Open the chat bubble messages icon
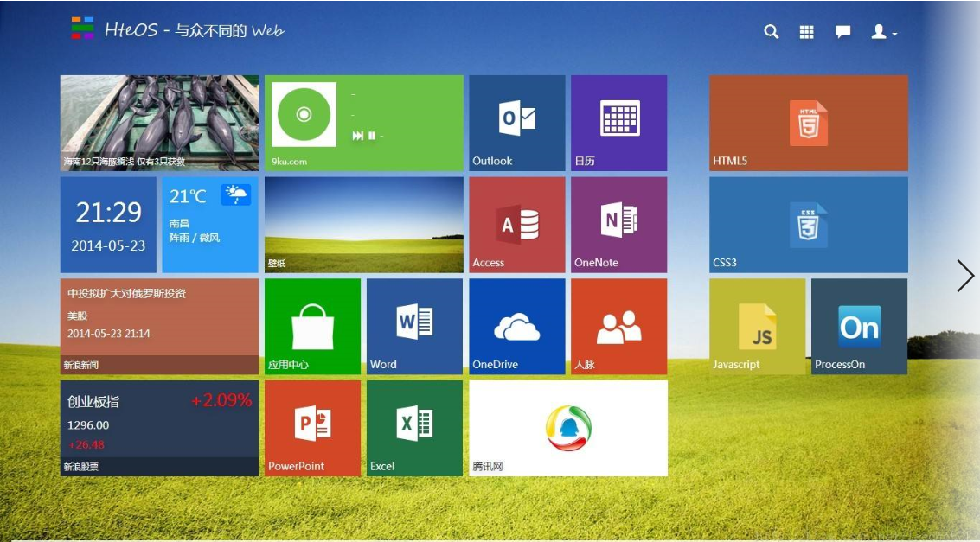 pyautogui.click(x=842, y=32)
